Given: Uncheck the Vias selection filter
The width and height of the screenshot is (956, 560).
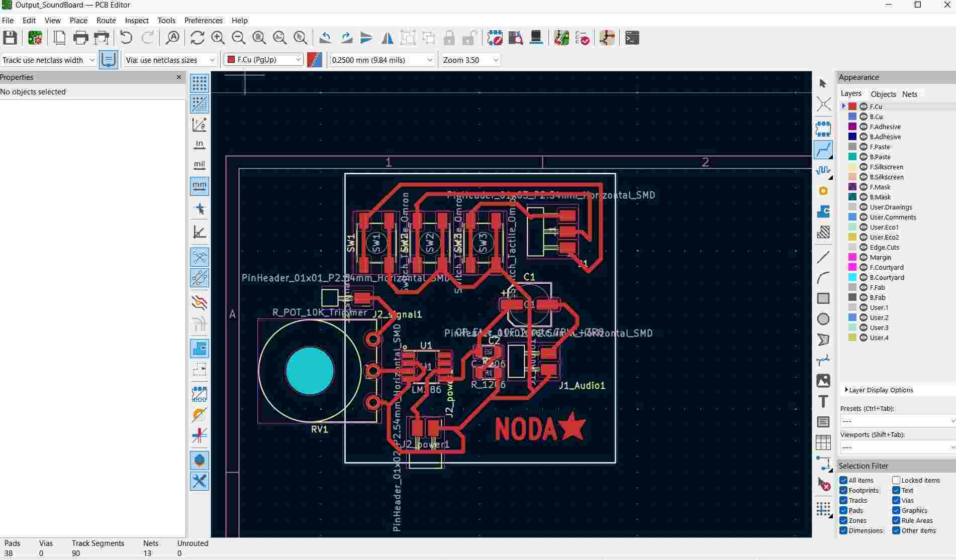Looking at the screenshot, I should tap(896, 500).
